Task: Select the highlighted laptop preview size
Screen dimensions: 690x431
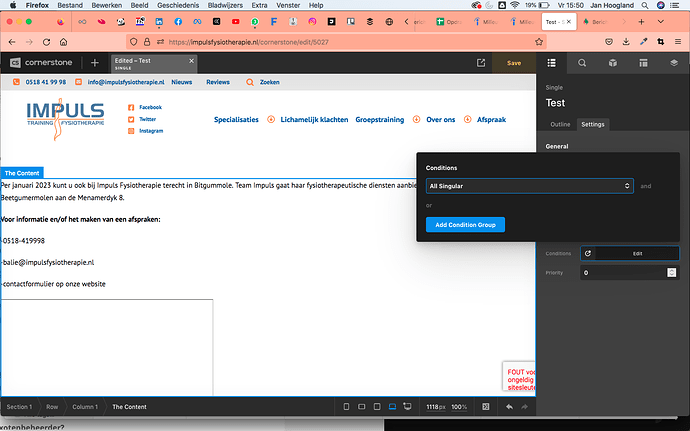Action: click(392, 407)
